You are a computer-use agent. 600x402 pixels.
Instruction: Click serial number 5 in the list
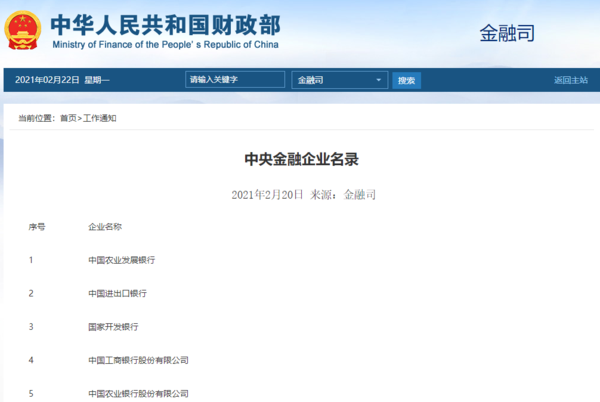click(31, 393)
